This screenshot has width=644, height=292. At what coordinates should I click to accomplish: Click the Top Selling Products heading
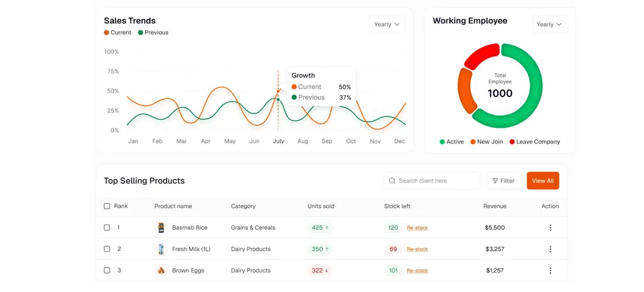click(144, 181)
